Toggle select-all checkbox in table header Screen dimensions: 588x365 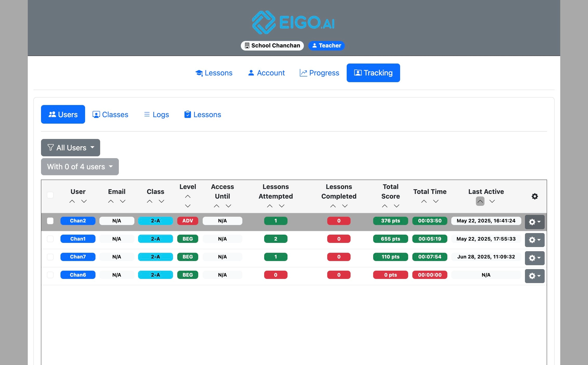point(50,195)
